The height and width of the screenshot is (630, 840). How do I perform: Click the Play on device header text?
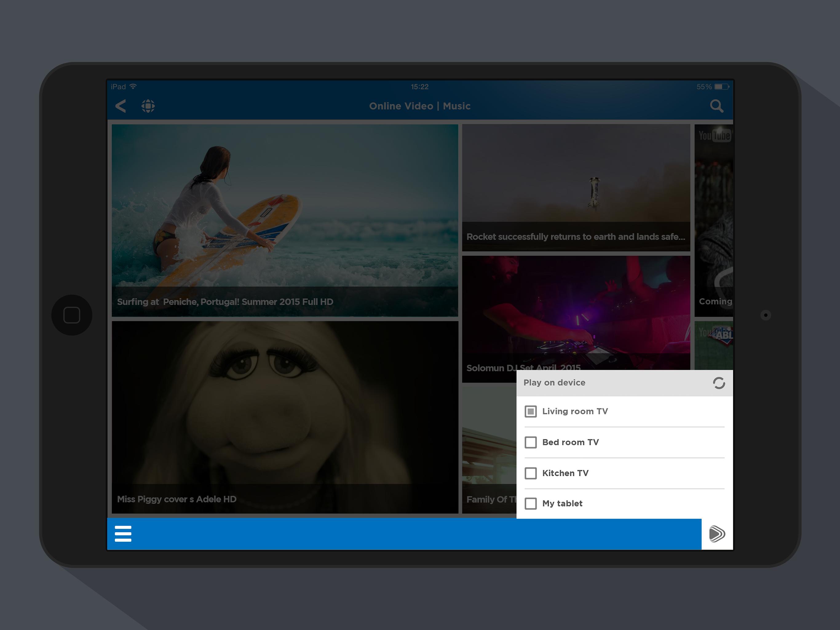click(x=554, y=383)
